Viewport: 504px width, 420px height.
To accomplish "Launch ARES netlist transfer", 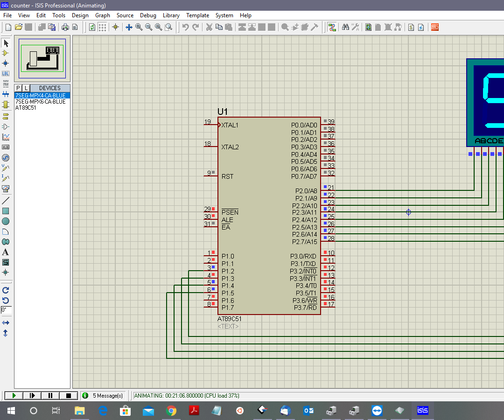I will [x=435, y=28].
